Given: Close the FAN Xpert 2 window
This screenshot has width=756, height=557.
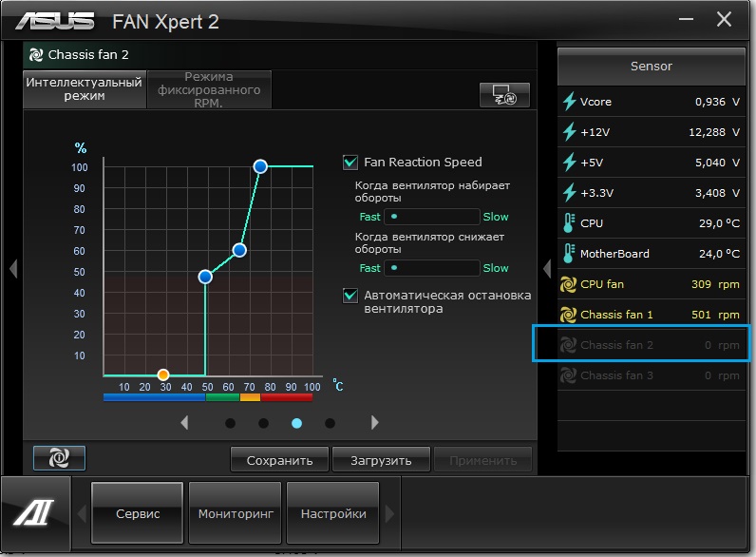Looking at the screenshot, I should pyautogui.click(x=724, y=19).
